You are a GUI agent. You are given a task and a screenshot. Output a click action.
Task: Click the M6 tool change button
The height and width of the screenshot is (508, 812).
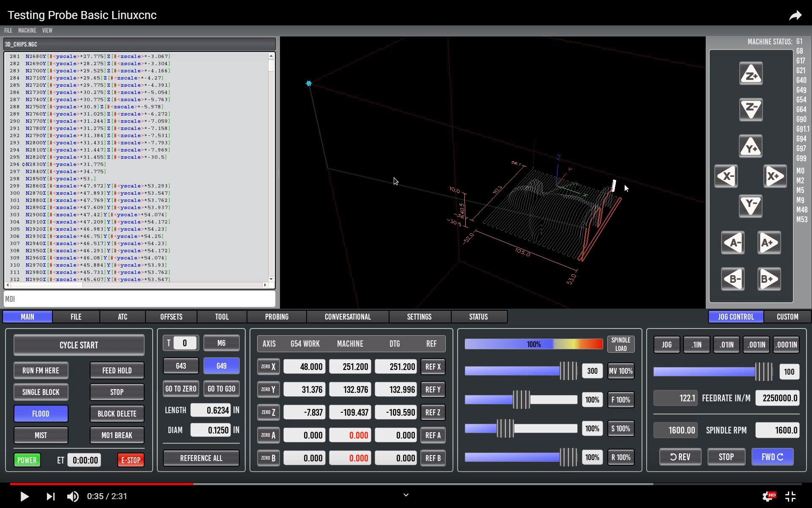[x=222, y=343]
